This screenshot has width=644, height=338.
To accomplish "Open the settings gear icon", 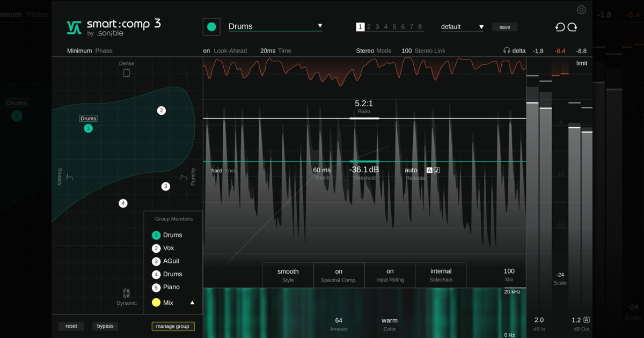I will coord(581,10).
